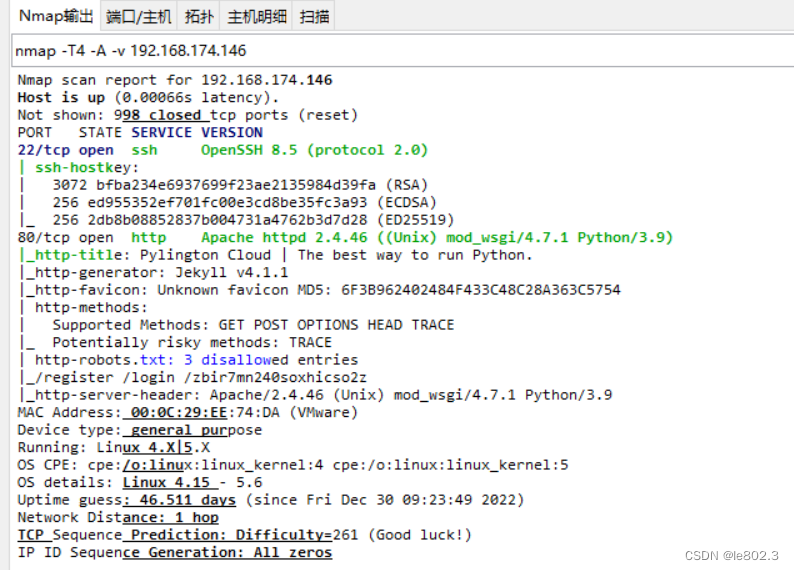Click 'Potentially risky methods: TRACE' line
This screenshot has width=794, height=570.
[175, 342]
